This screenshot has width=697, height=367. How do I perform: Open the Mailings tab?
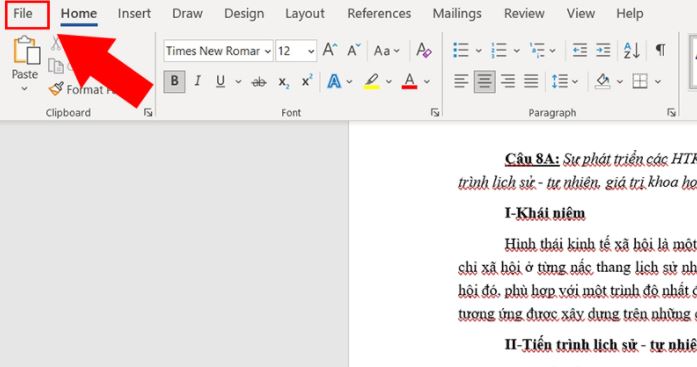click(x=457, y=14)
